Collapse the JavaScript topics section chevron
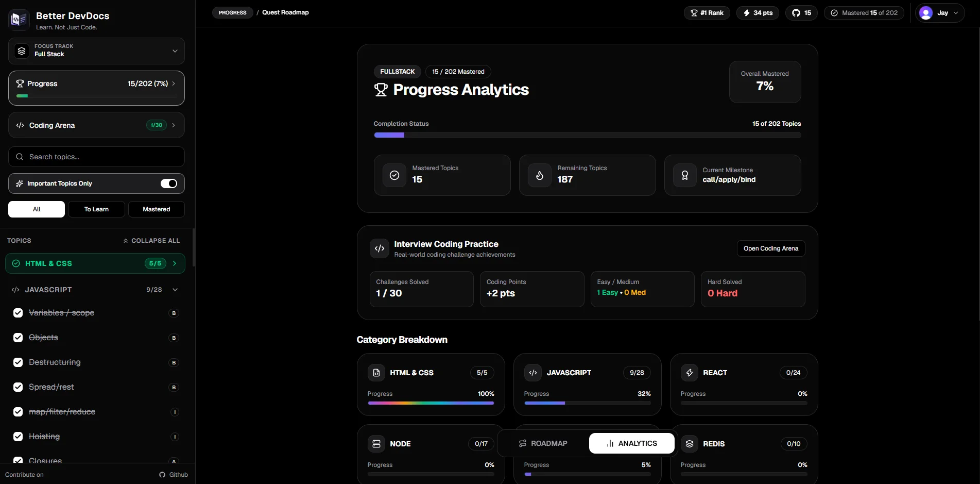980x484 pixels. pyautogui.click(x=175, y=290)
